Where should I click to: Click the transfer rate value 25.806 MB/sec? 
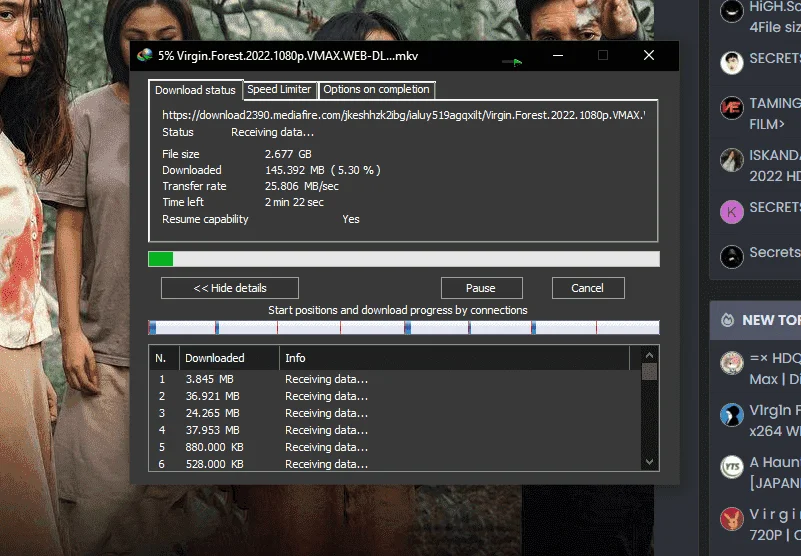pyautogui.click(x=301, y=186)
